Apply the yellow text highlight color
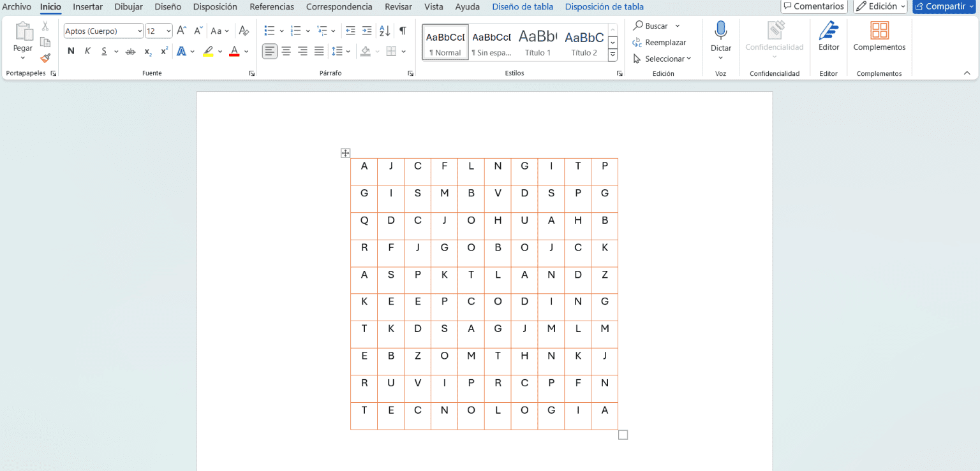Screen dimensions: 980x471 tap(208, 51)
